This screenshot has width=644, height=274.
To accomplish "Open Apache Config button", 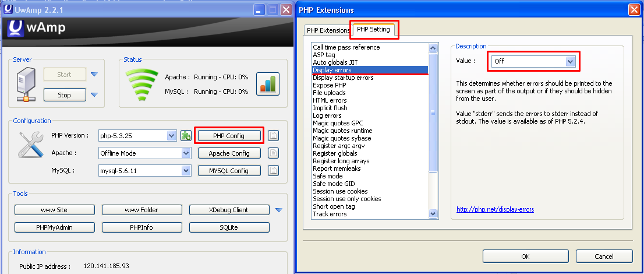I will (x=229, y=153).
